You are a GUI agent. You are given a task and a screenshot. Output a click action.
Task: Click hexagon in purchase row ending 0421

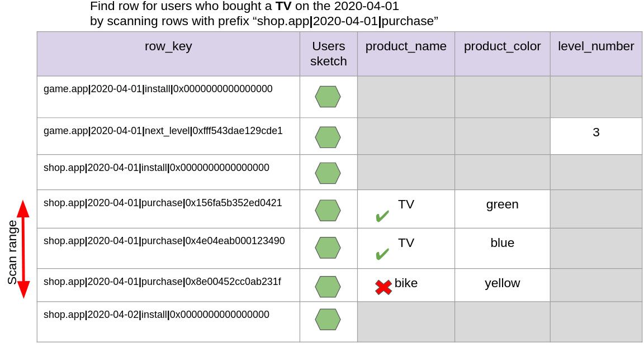click(x=328, y=211)
